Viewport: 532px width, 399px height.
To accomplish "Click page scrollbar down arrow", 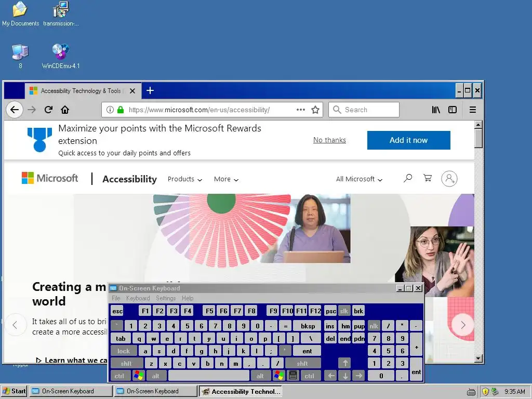I will coord(478,358).
